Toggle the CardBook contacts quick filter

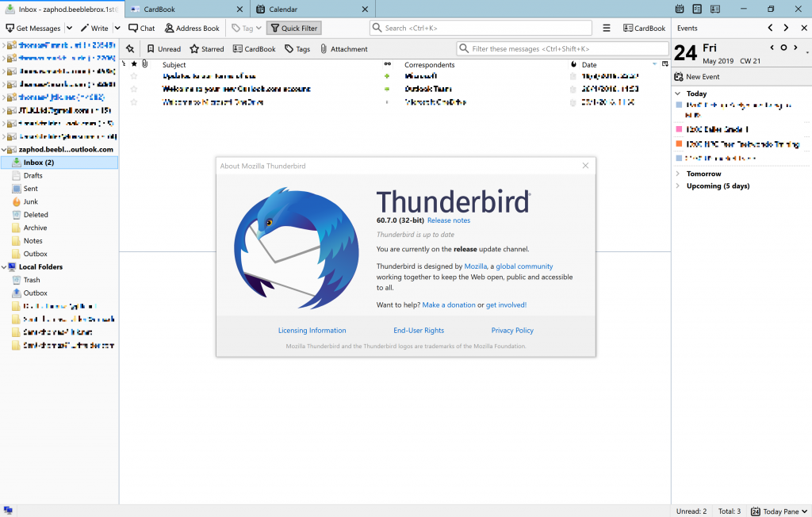tap(255, 48)
